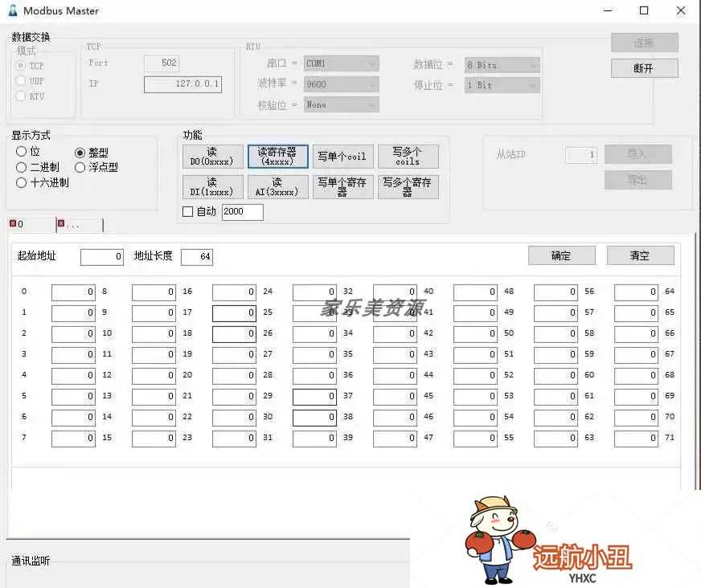Click 读 DI(1xxxx) function button

(213, 187)
